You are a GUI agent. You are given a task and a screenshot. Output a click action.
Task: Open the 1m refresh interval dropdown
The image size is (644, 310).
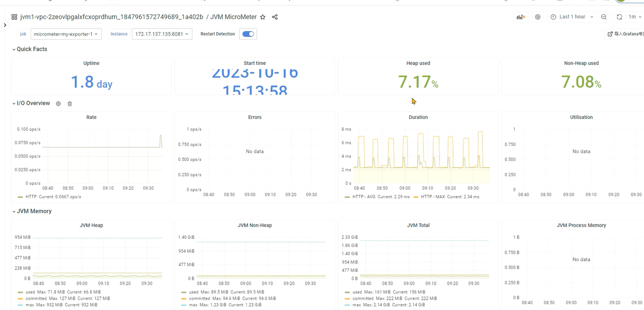[635, 17]
